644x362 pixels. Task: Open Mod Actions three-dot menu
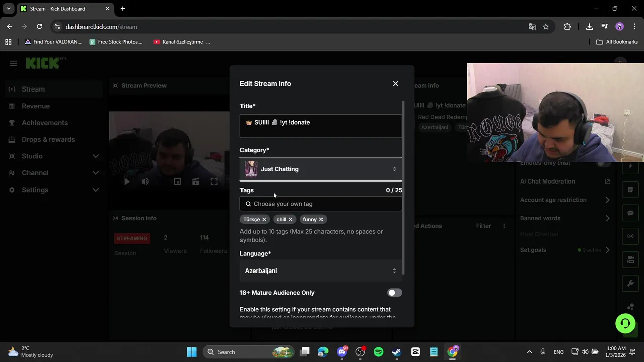(504, 226)
